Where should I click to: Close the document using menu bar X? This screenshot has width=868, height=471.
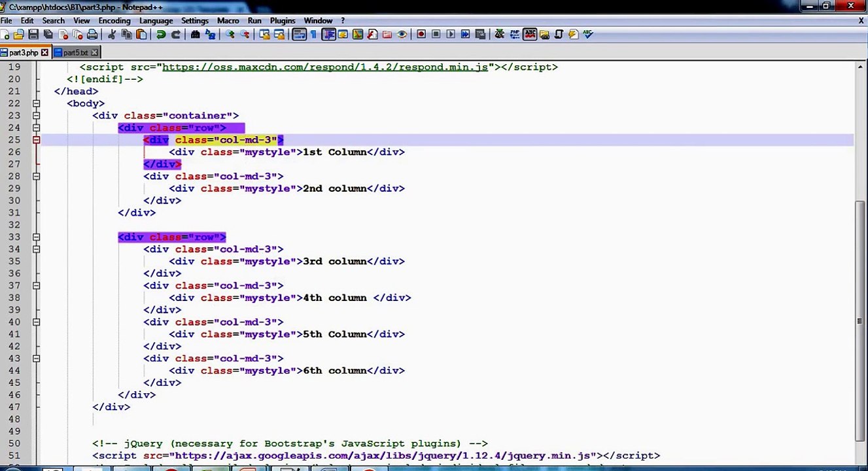click(861, 20)
